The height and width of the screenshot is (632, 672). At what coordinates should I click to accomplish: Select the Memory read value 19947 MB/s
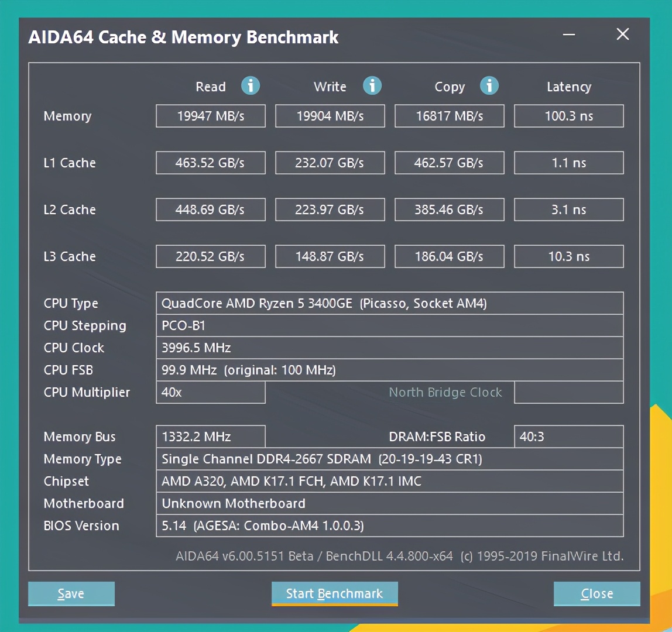coord(210,116)
